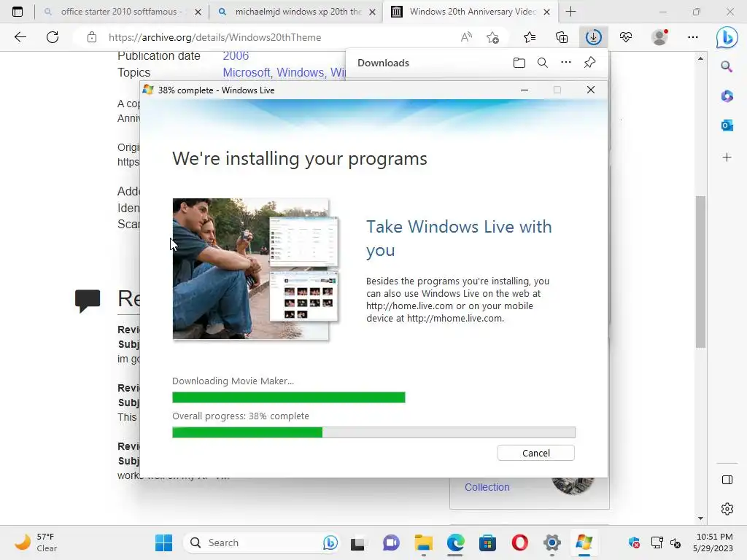Click the network tray icon

click(657, 542)
